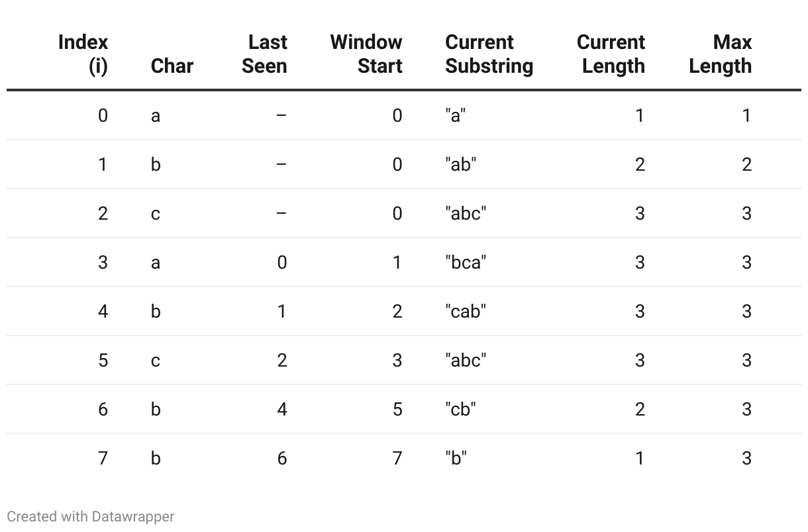808x532 pixels.
Task: Select Last Seen value 6 in row 7
Action: pyautogui.click(x=281, y=459)
